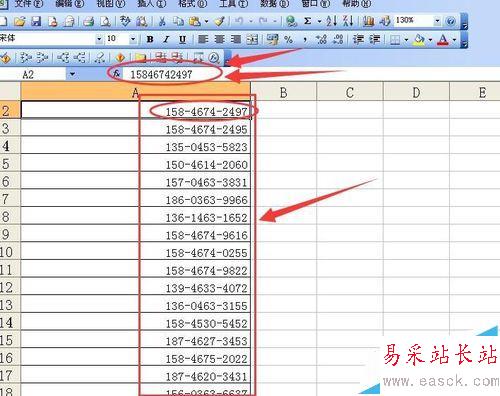Trace precedents on the auditing toolbar

[26, 58]
